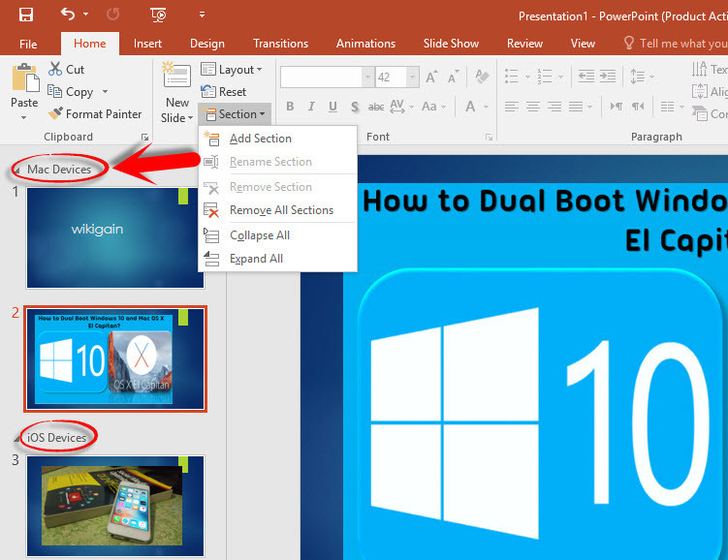The width and height of the screenshot is (728, 560).
Task: Open the Undo history dropdown arrow
Action: coord(85,15)
